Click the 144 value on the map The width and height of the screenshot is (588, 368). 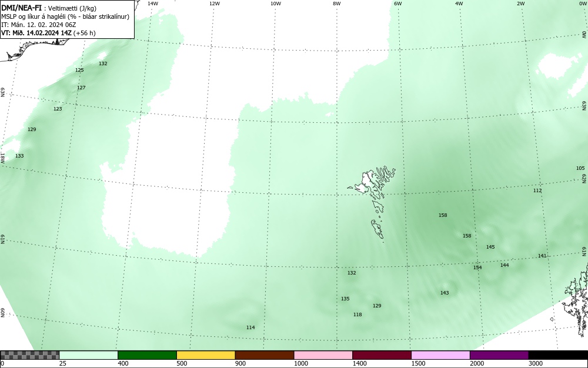[505, 265]
